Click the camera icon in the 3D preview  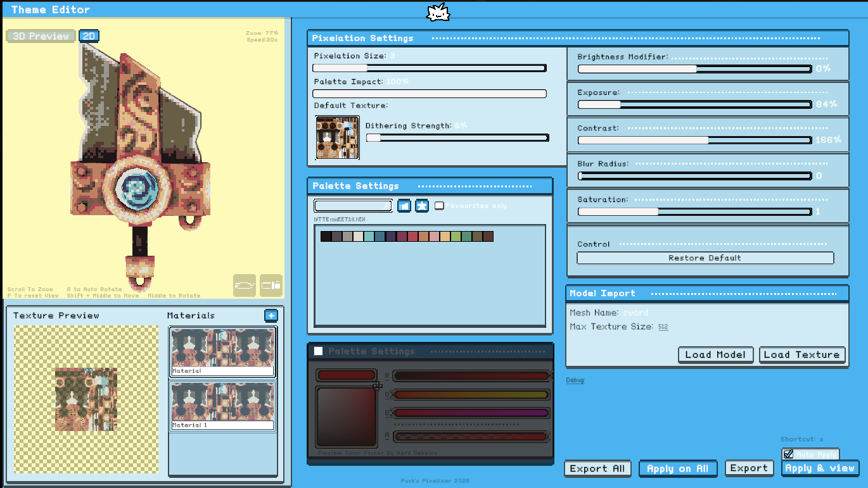(x=271, y=284)
